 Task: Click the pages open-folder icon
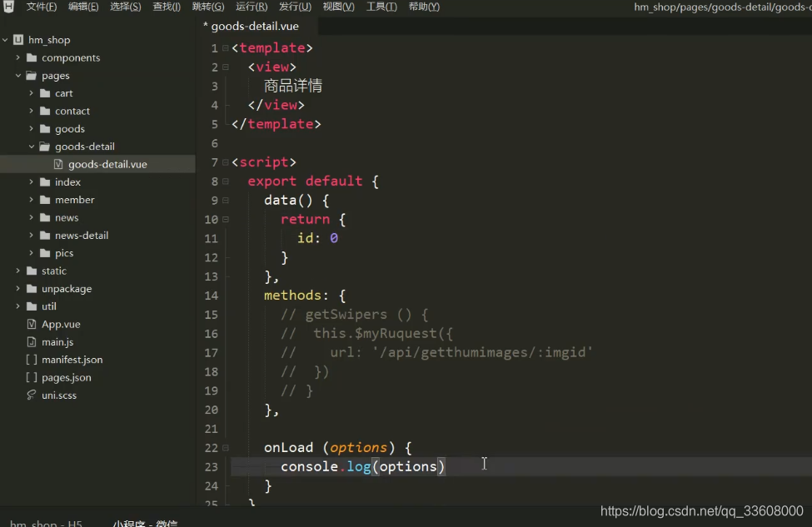[x=32, y=76]
